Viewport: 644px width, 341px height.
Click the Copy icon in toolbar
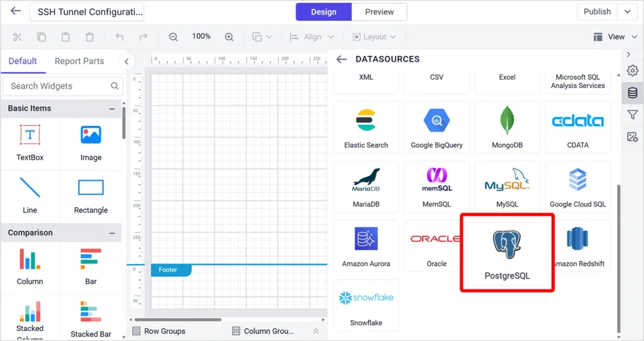pos(42,37)
